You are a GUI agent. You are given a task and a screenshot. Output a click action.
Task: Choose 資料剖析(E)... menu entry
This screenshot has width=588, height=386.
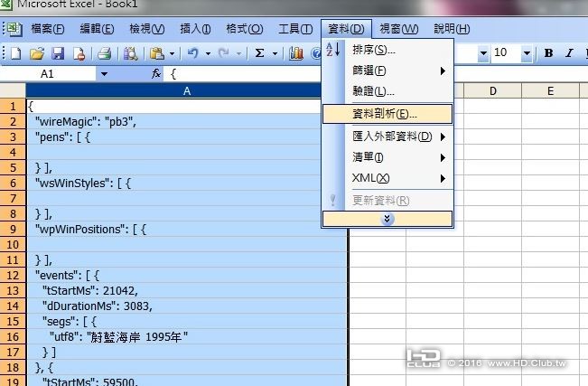[x=387, y=114]
